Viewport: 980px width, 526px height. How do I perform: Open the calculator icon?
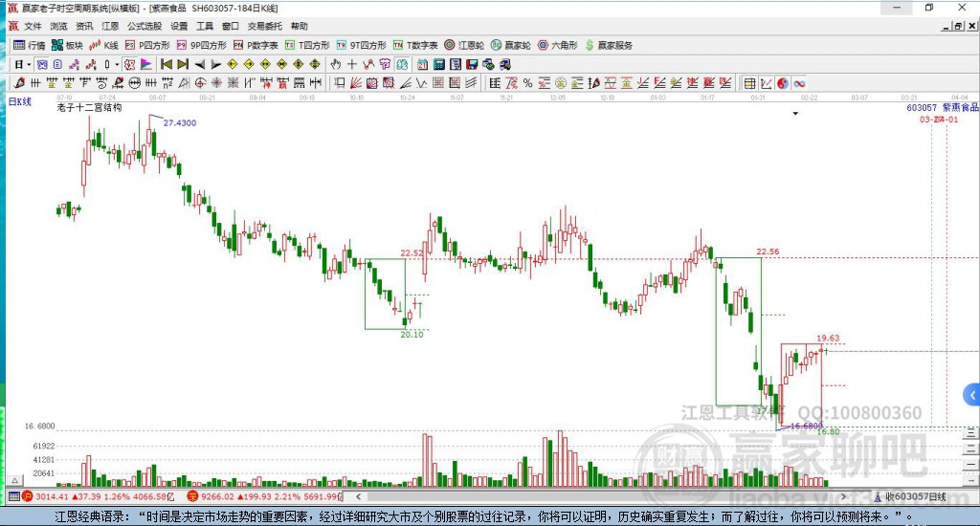click(438, 64)
